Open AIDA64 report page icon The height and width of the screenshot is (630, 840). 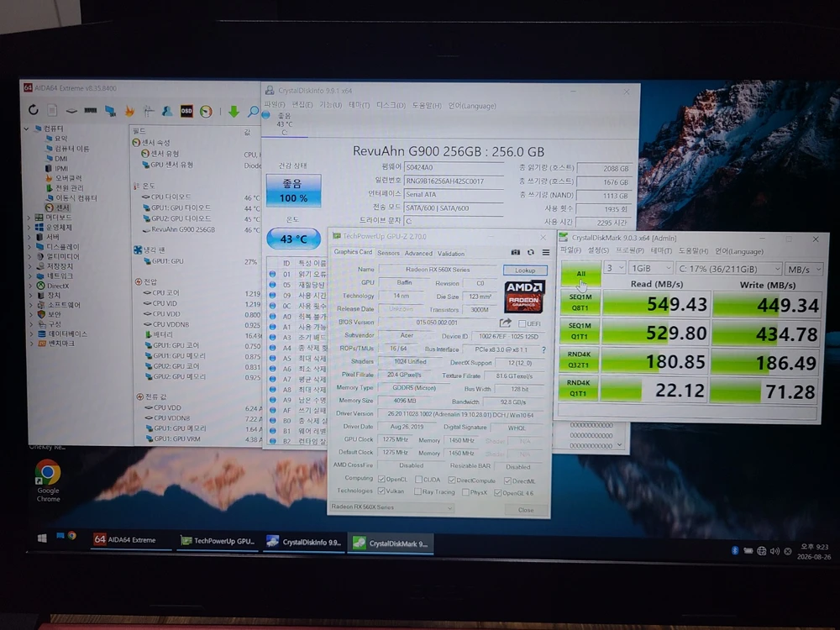coord(52,110)
